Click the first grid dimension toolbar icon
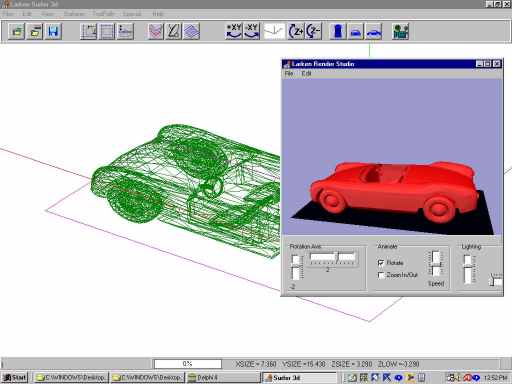 coord(89,32)
